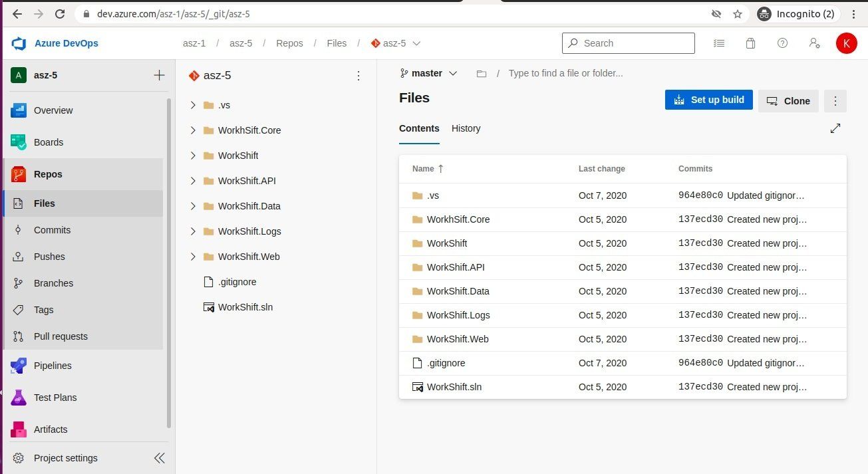
Task: Expand the WorkhSift.Core folder in tree
Action: point(193,130)
